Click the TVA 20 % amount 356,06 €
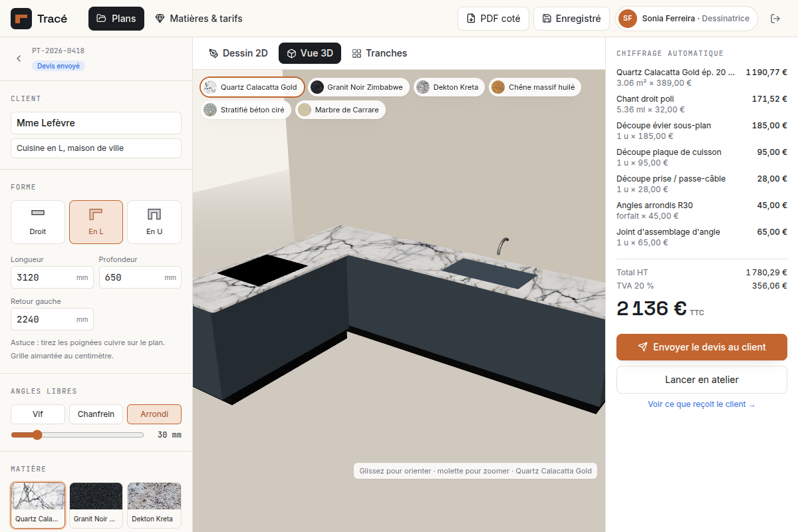Screen dimensions: 798x532 769,286
